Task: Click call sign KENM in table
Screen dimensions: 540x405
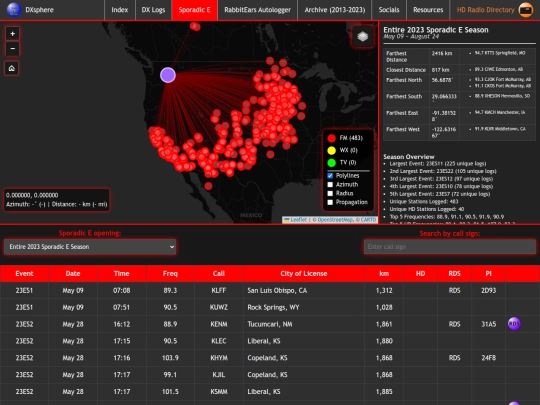Action: pos(219,324)
